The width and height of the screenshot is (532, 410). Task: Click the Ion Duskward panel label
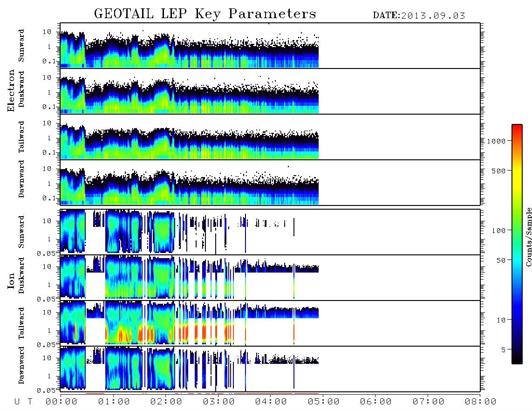click(21, 275)
